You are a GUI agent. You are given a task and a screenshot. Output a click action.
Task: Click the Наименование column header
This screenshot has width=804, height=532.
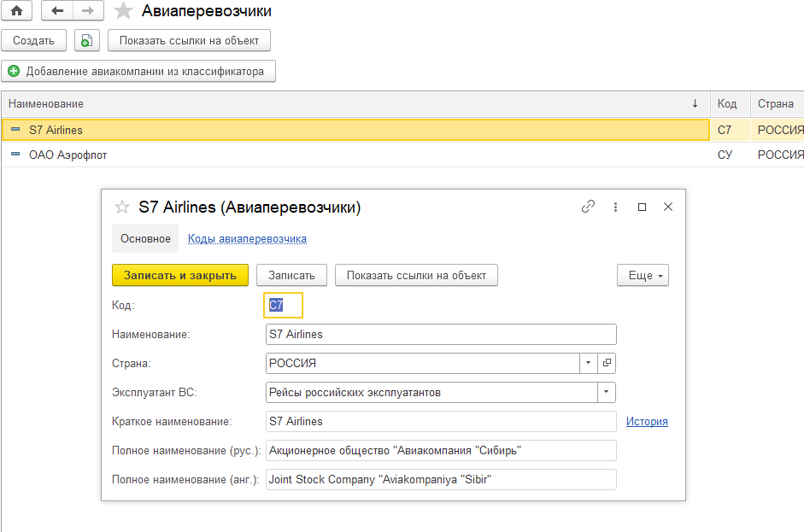pyautogui.click(x=355, y=103)
